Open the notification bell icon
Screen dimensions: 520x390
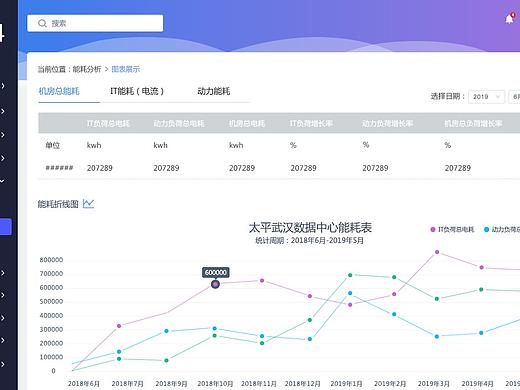(x=510, y=19)
